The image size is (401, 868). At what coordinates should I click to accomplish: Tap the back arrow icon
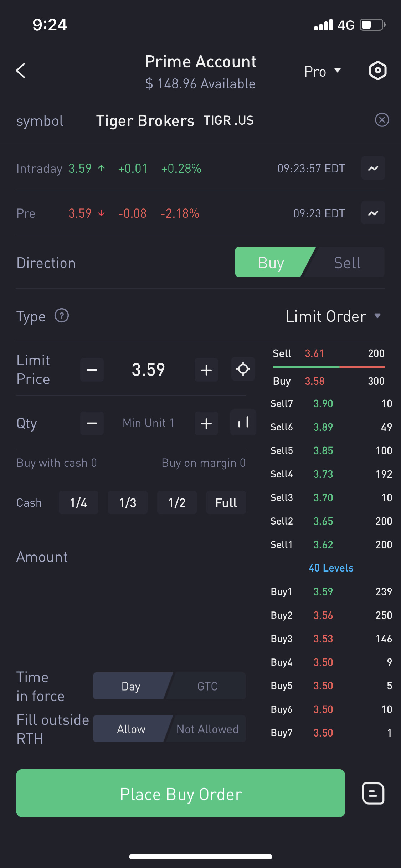[x=21, y=71]
